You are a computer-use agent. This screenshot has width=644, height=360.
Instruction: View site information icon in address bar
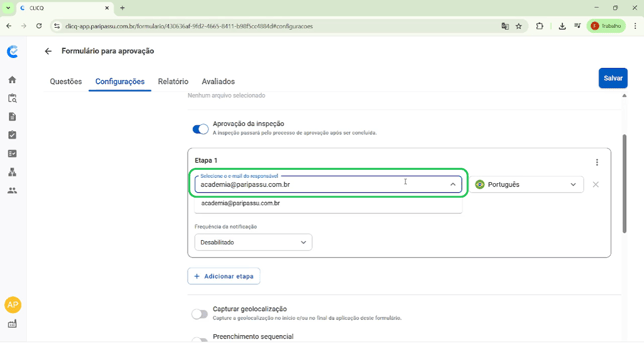click(57, 26)
